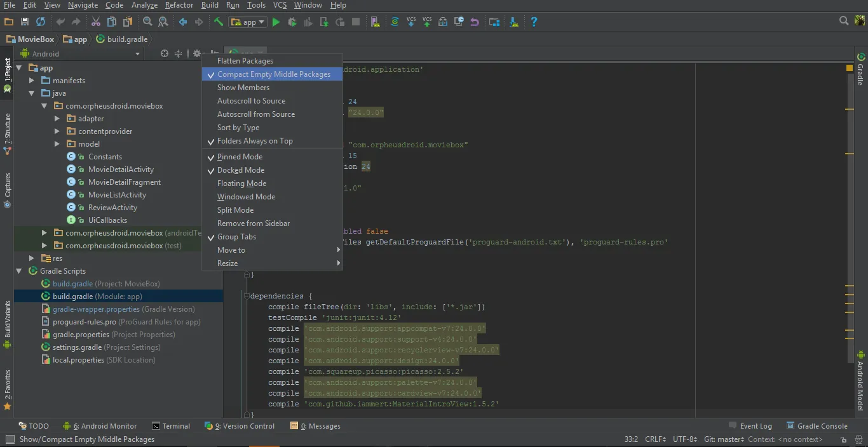Click the Synchronize icon in toolbar

coord(41,22)
